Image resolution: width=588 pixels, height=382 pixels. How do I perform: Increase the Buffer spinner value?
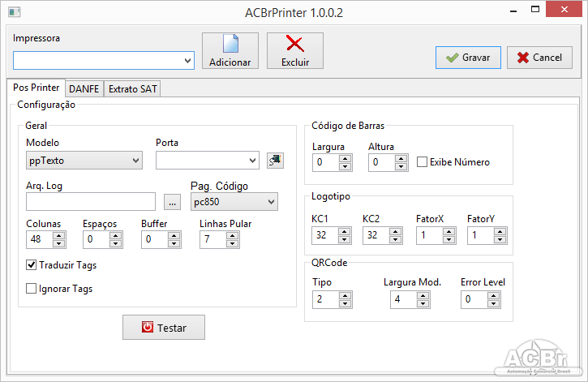[x=174, y=235]
